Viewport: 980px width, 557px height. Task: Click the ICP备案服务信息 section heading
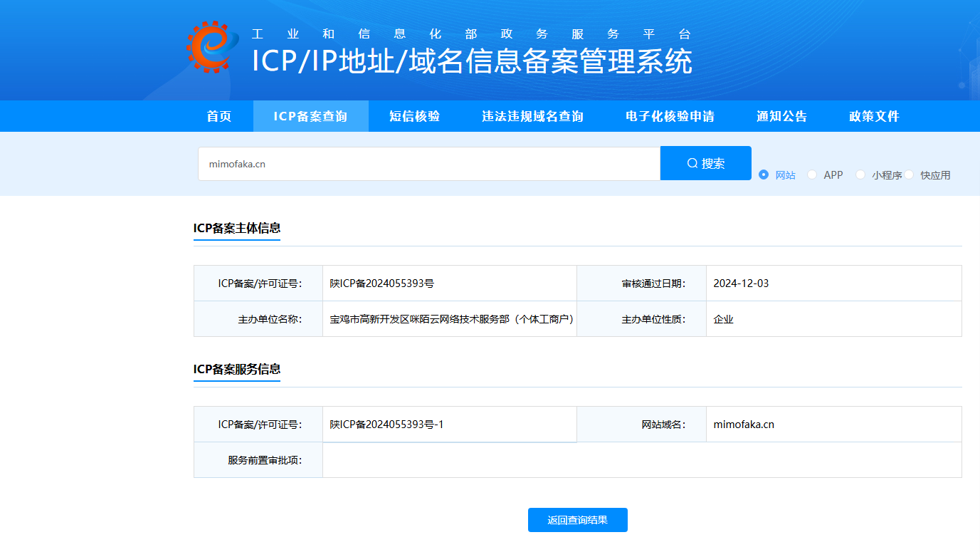point(237,370)
